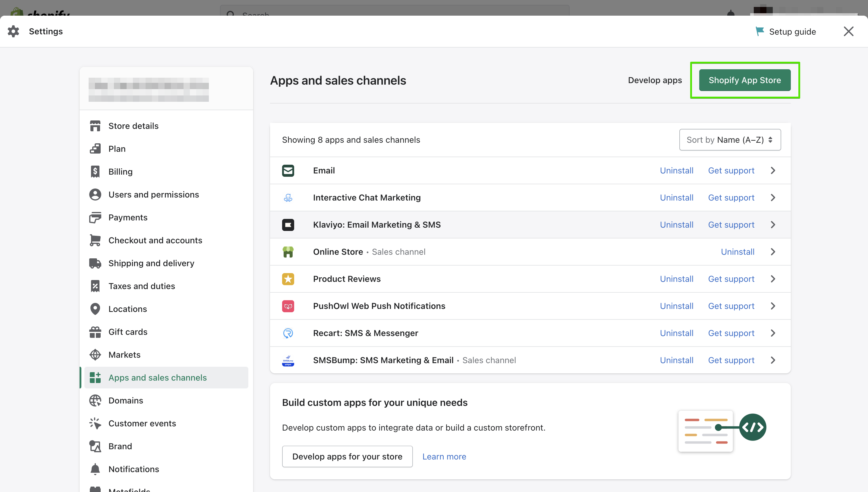Viewport: 868px width, 492px height.
Task: Click the Setup guide text
Action: click(x=792, y=32)
